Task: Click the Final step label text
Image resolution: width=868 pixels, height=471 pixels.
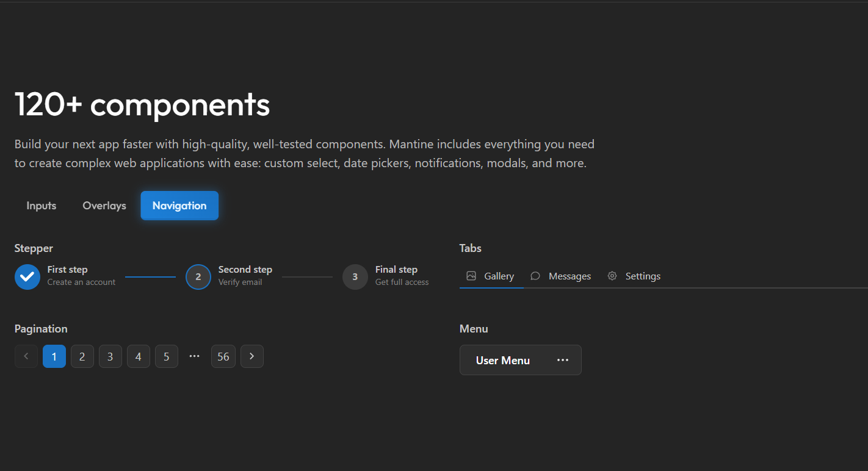Action: [396, 270]
